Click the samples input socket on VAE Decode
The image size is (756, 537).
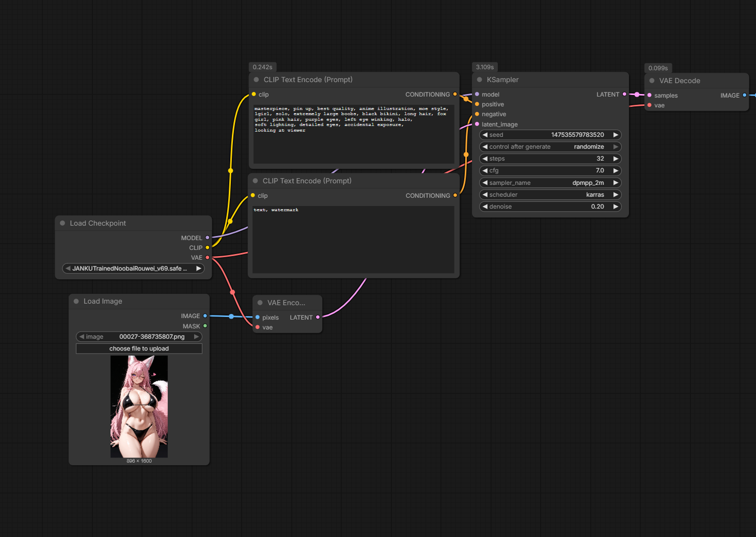(649, 96)
